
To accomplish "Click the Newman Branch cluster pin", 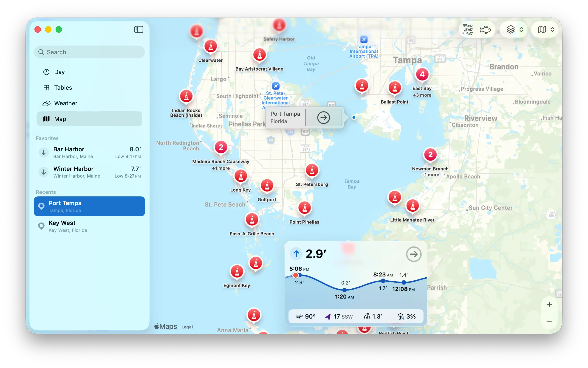I will coord(430,155).
